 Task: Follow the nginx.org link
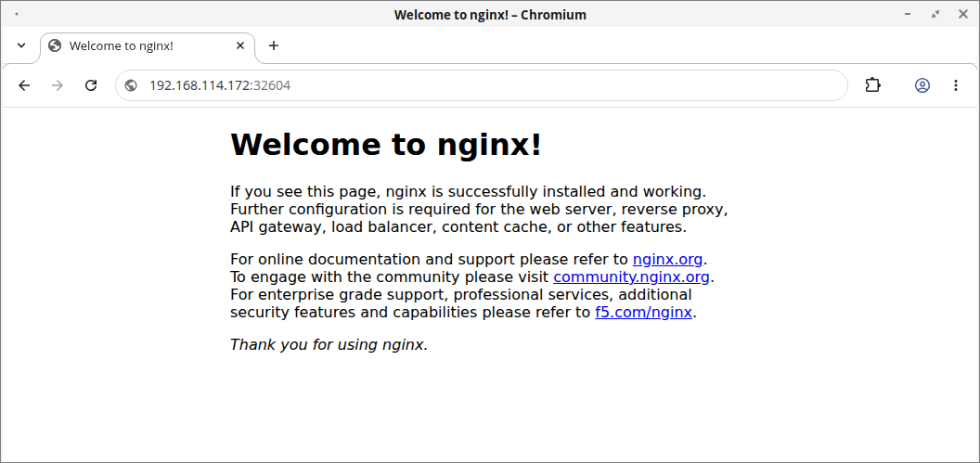pos(667,259)
